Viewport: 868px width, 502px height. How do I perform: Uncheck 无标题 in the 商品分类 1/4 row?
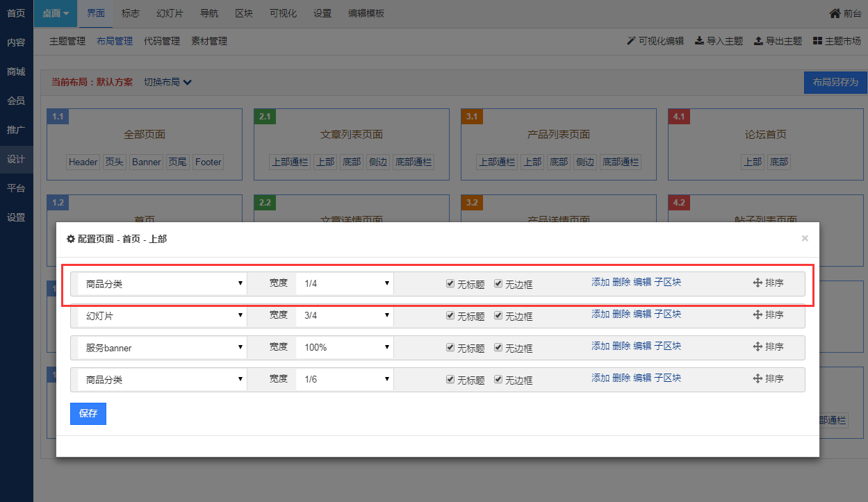(450, 283)
